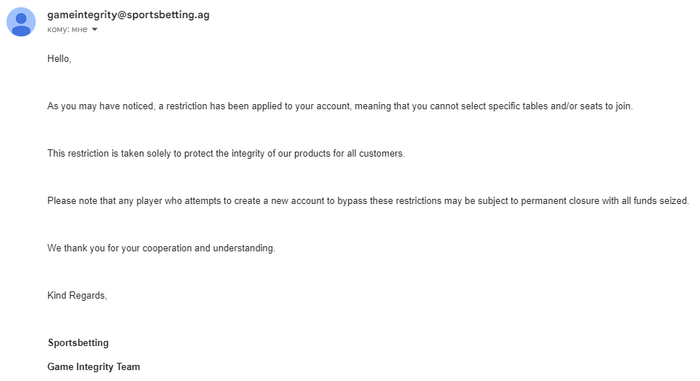
Task: Click the line 'We thank you for your cooperation'
Action: point(161,248)
